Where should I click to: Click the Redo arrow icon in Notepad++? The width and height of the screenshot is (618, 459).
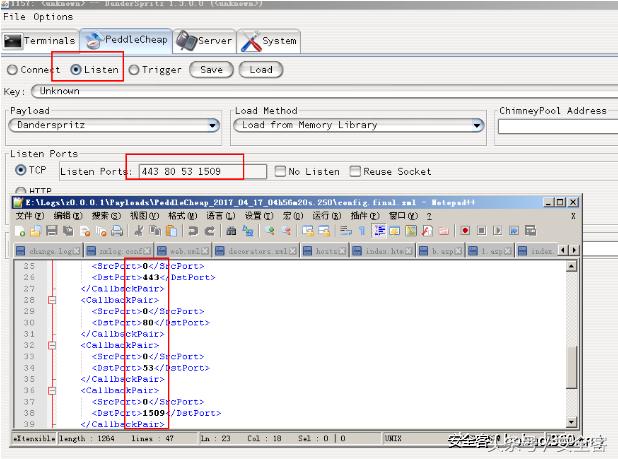(x=209, y=231)
